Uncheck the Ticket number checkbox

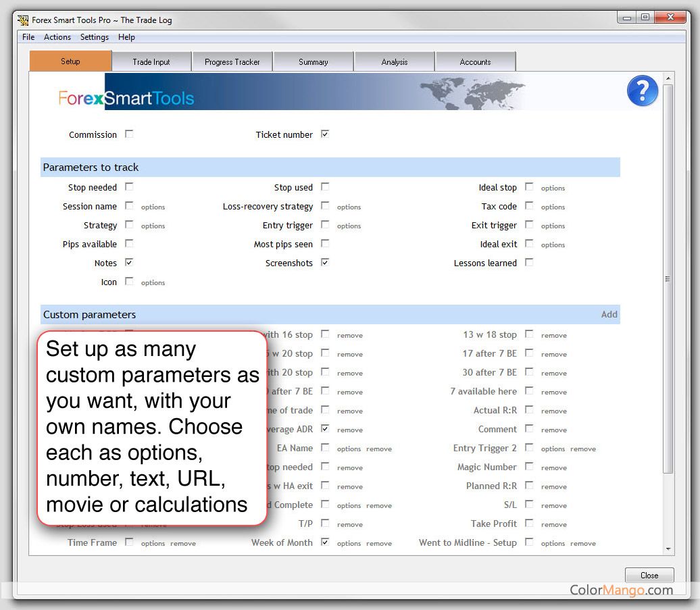[x=325, y=134]
